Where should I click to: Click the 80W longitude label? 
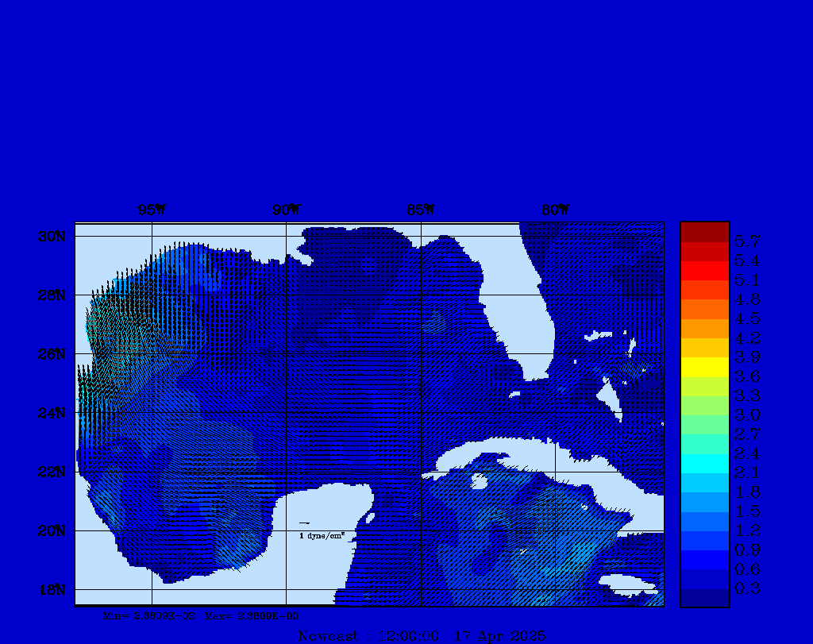coord(555,210)
